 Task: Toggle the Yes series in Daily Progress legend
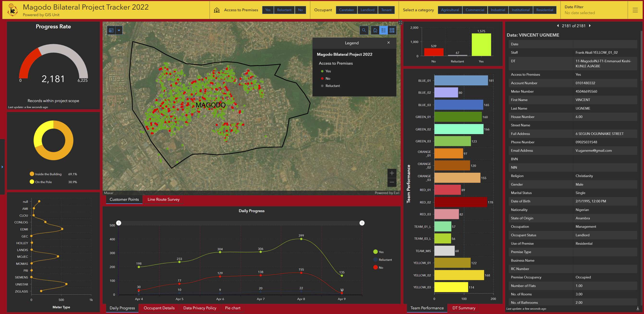378,252
